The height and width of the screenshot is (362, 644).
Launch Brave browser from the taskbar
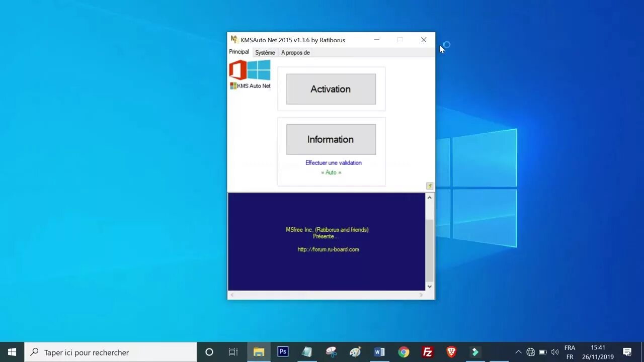click(x=452, y=352)
